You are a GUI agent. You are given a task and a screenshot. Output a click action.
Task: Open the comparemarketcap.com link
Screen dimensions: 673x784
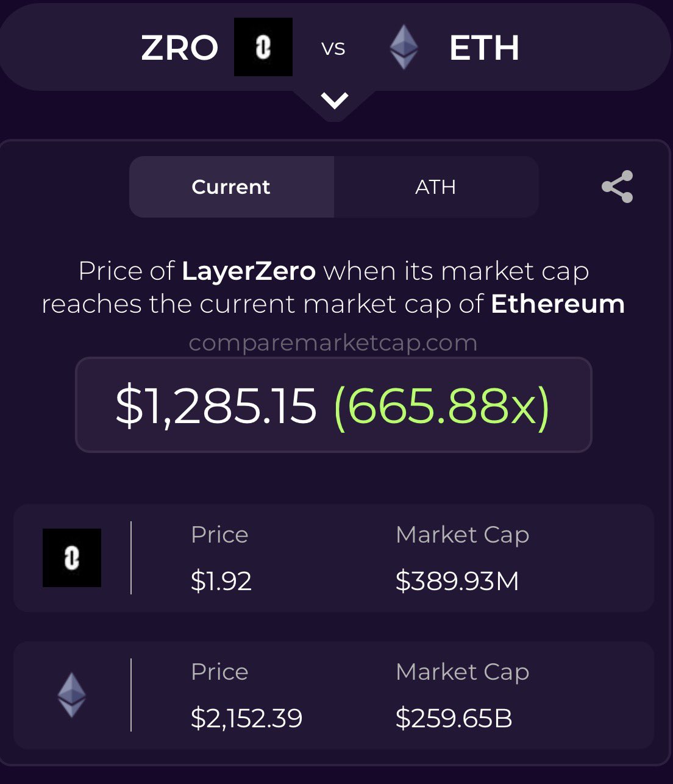333,343
